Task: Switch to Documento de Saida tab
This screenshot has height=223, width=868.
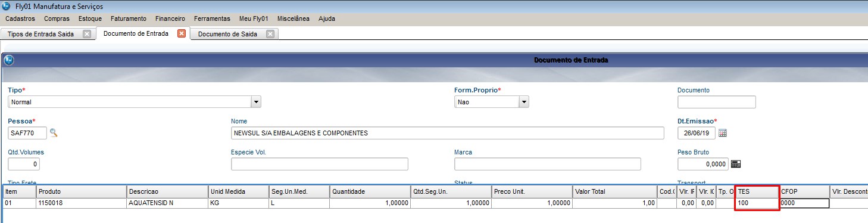Action: point(227,34)
